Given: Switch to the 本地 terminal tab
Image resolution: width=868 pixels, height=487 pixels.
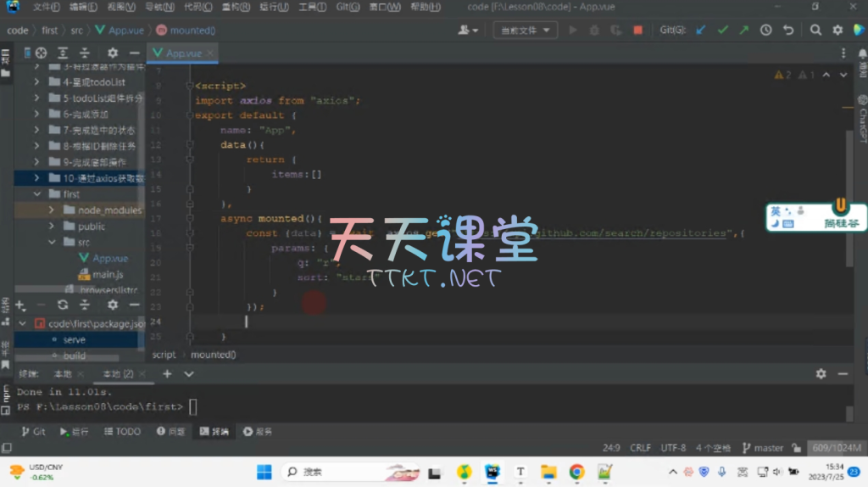Looking at the screenshot, I should pyautogui.click(x=63, y=374).
